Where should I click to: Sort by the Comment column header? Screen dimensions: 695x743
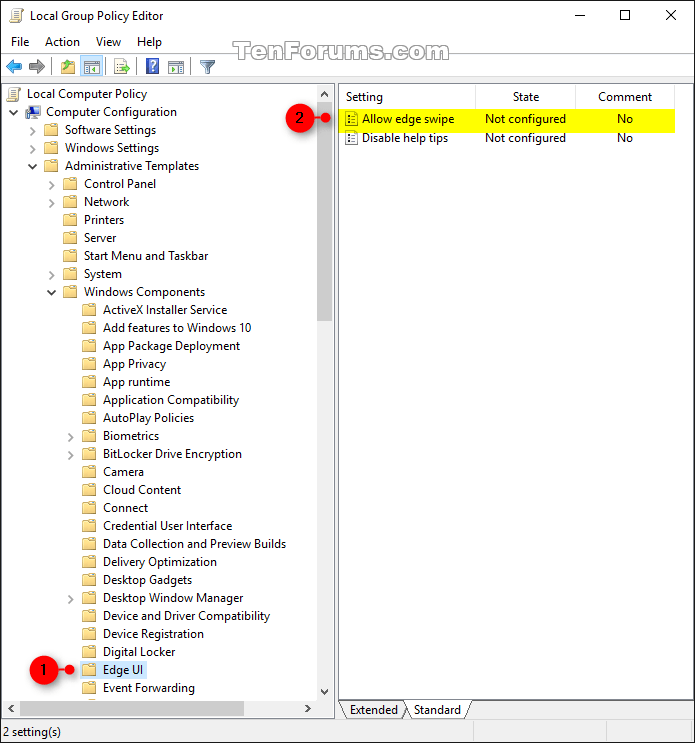coord(625,97)
